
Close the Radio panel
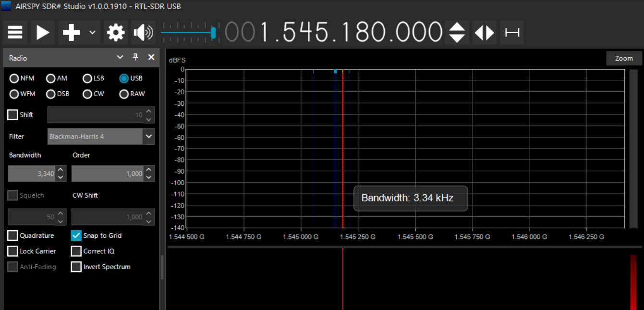click(x=151, y=57)
